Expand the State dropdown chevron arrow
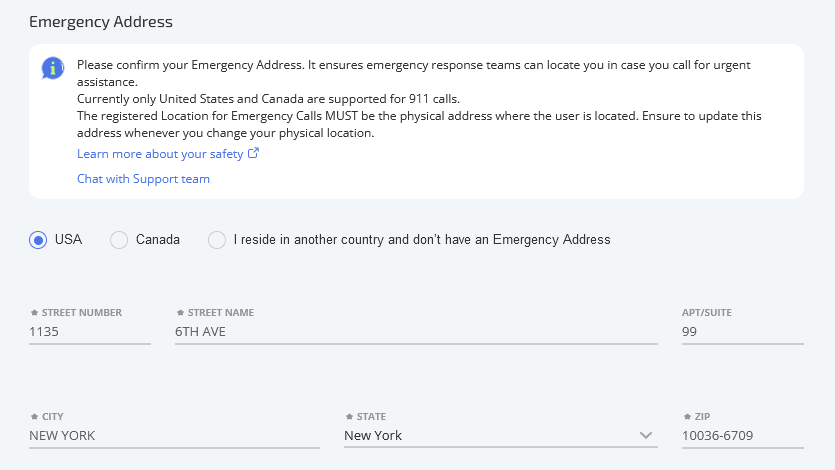Screen dimensions: 835x470 [x=645, y=435]
